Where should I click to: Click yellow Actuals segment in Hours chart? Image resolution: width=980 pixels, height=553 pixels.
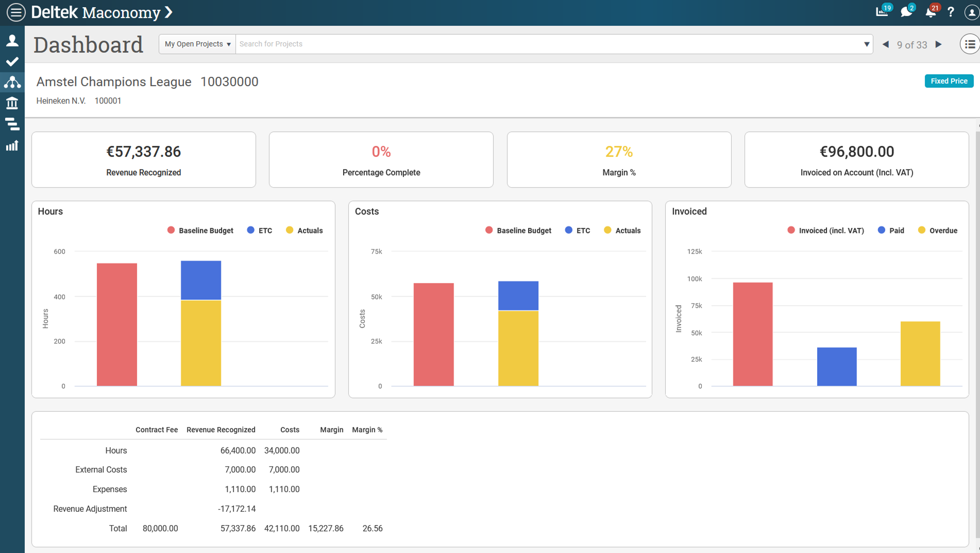click(x=201, y=343)
